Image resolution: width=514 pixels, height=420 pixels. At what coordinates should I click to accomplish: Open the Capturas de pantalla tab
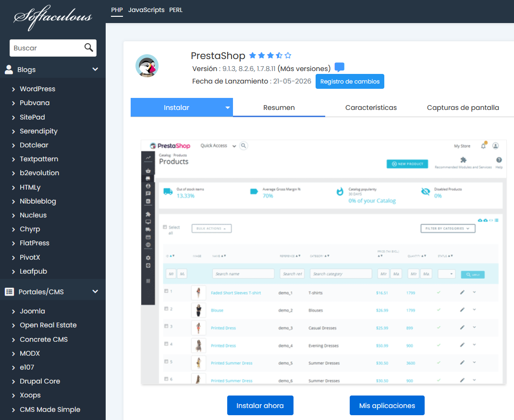[463, 108]
